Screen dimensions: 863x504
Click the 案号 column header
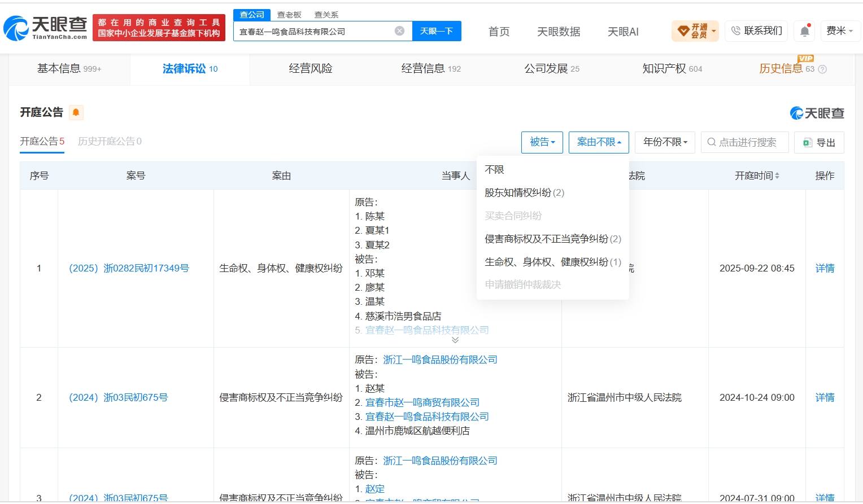tap(136, 176)
